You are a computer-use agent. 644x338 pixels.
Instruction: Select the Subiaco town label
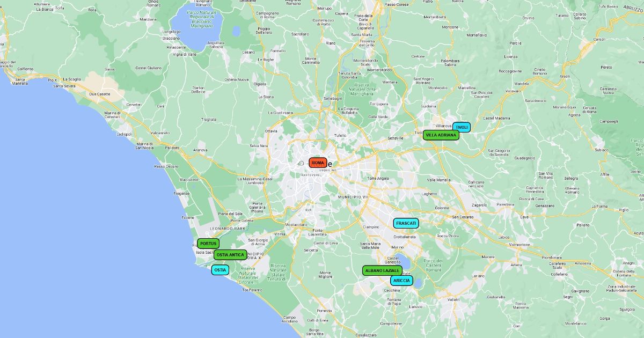pos(602,150)
